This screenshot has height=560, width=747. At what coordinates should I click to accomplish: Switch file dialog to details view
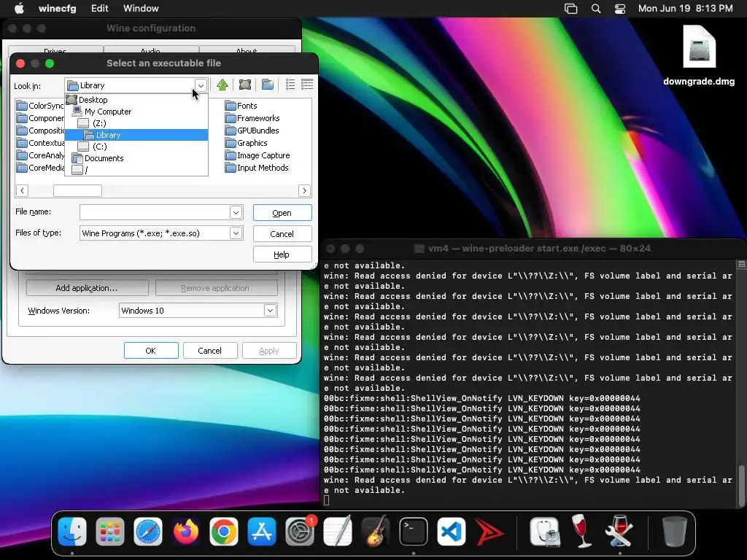coord(307,85)
